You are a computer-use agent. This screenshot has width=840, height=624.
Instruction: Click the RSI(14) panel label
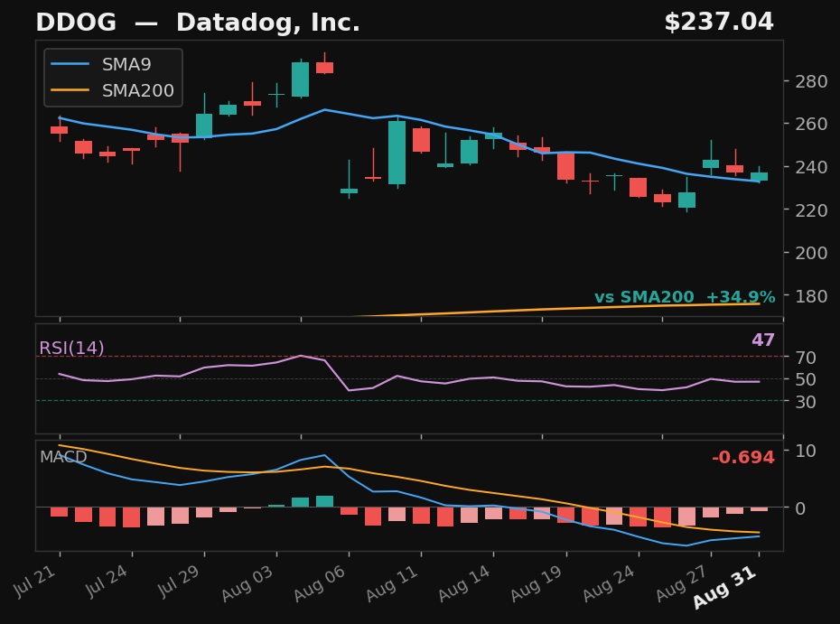tap(71, 349)
